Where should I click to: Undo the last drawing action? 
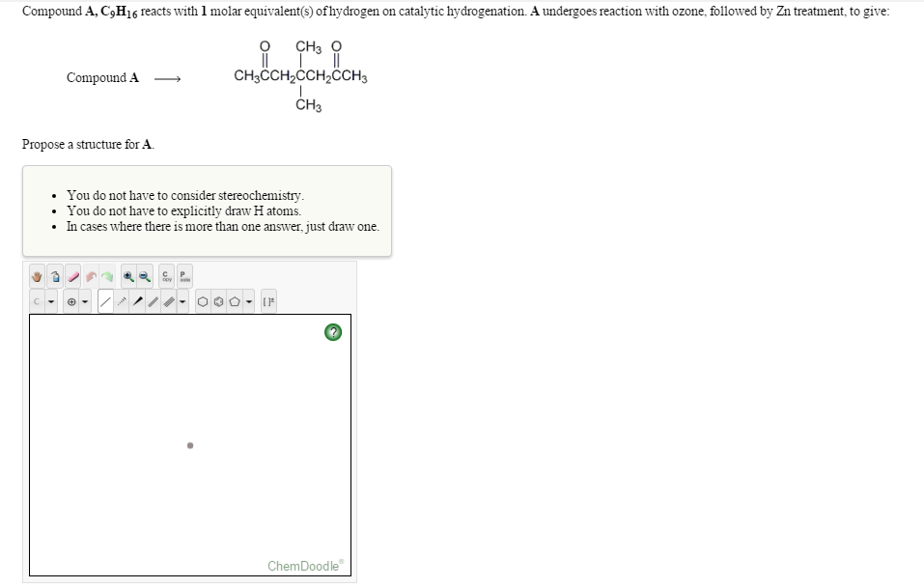pyautogui.click(x=90, y=276)
